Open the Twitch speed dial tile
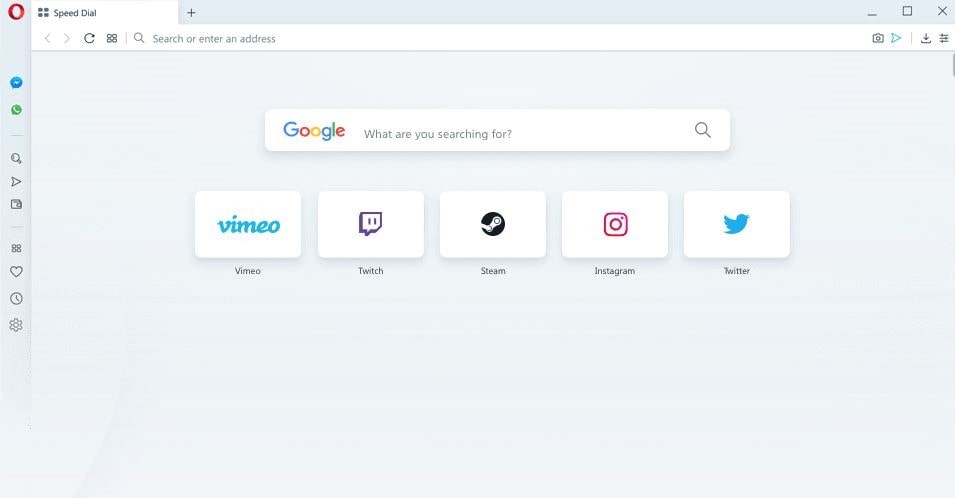 371,224
